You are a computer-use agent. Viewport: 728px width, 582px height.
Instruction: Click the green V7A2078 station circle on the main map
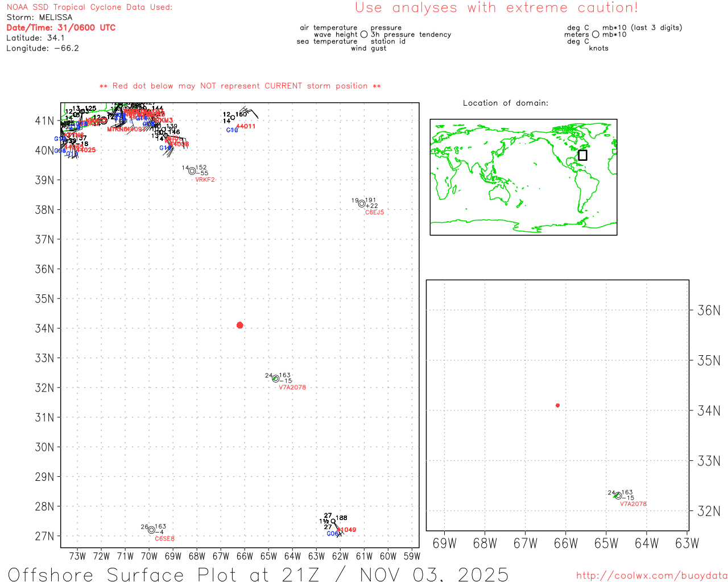tap(276, 379)
